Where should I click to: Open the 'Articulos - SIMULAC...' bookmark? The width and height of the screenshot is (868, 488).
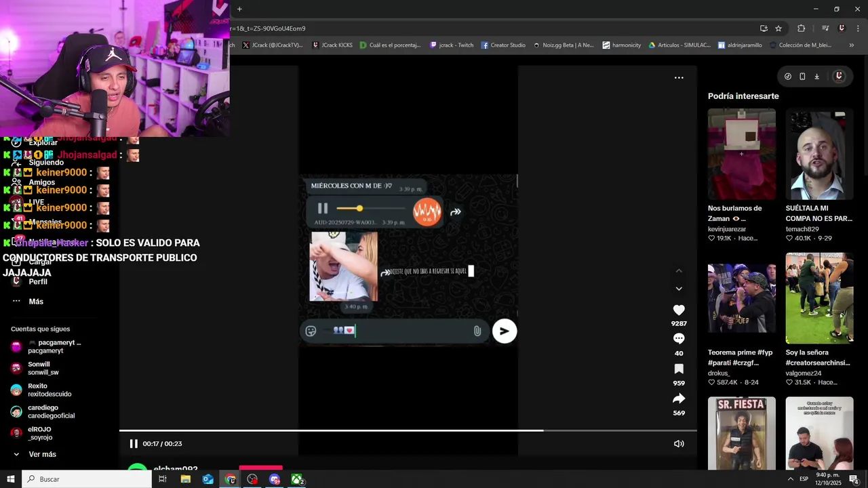[x=679, y=45]
